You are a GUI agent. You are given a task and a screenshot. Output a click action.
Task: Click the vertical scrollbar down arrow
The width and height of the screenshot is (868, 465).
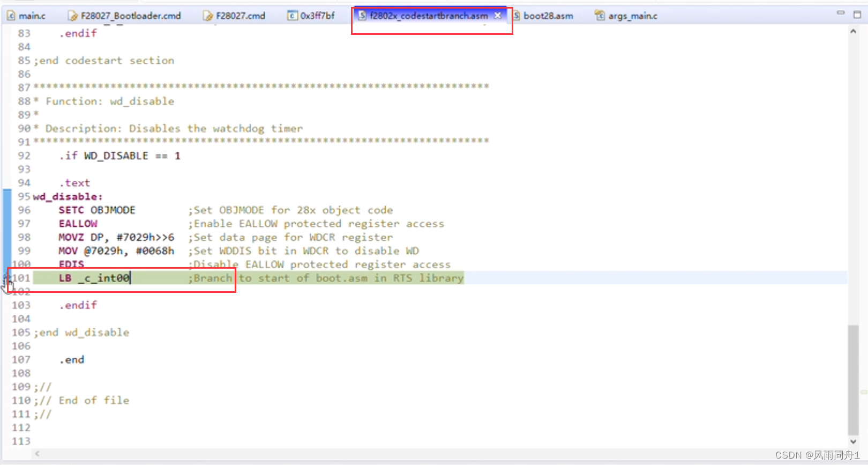point(853,442)
